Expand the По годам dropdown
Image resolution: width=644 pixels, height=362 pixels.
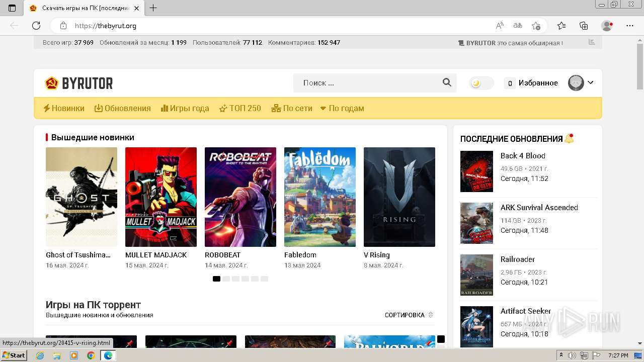click(342, 108)
